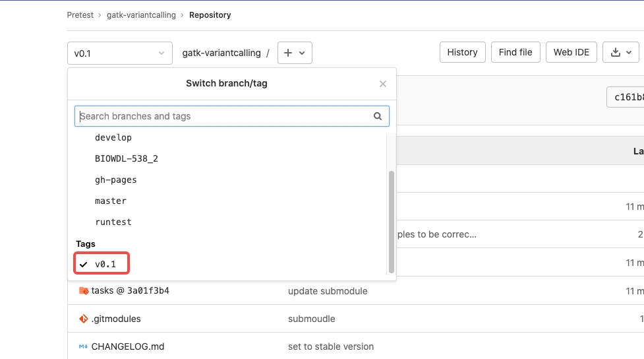Click the CHANGELOG.md markdown file icon

pos(84,346)
